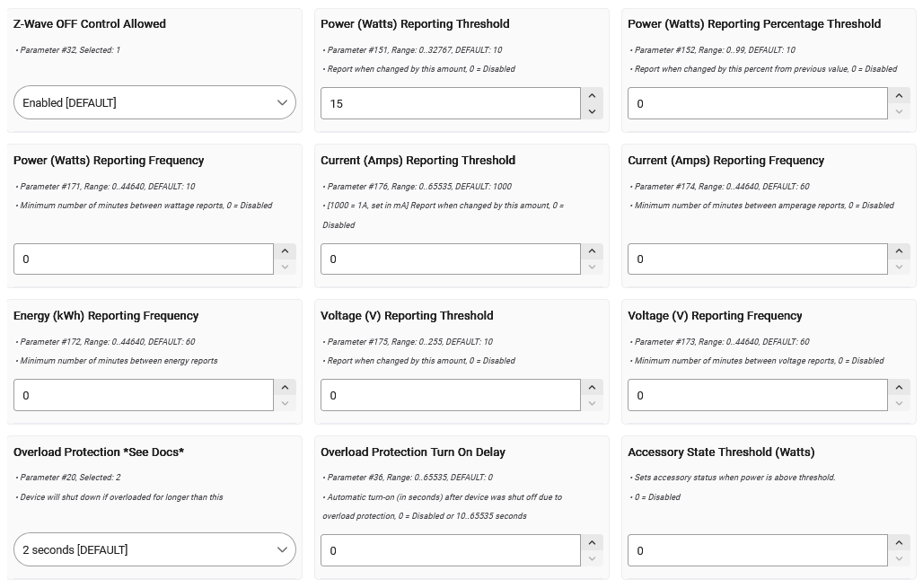
Task: Increase Power (Watts) Reporting Threshold value
Action: 592,95
